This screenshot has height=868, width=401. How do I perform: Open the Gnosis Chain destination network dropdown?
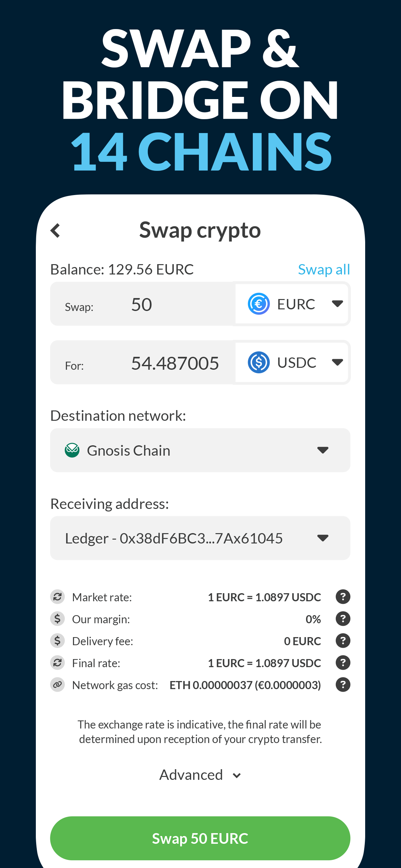coord(200,450)
